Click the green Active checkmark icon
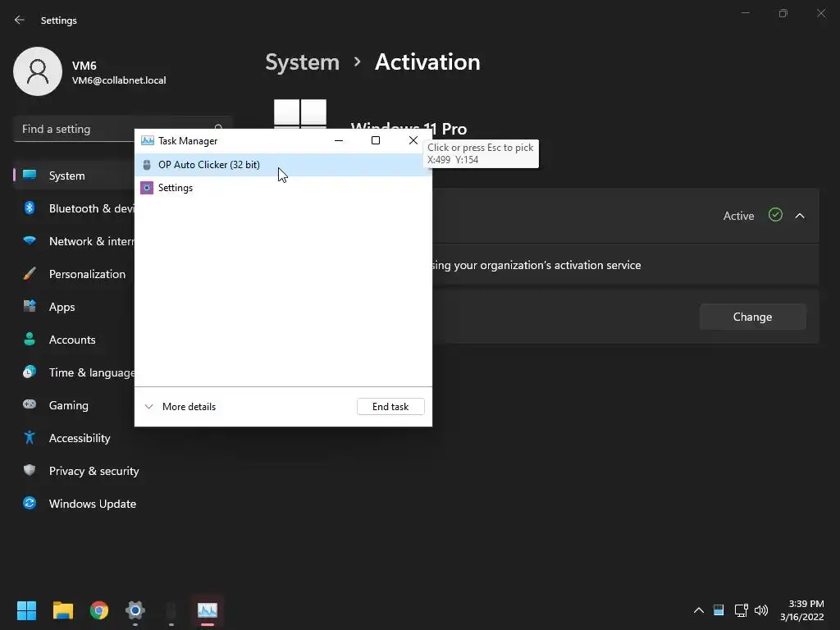840x630 pixels. point(775,215)
